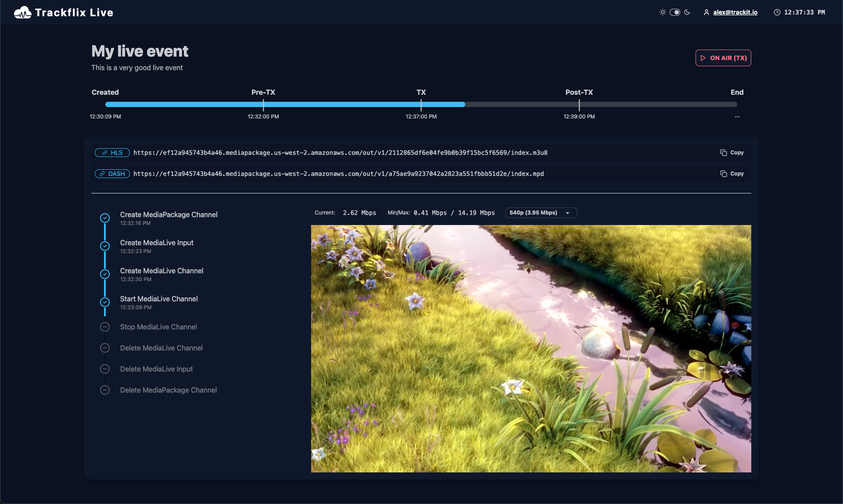Select the Start MediaLive Channel step label
This screenshot has width=843, height=504.
click(x=159, y=299)
